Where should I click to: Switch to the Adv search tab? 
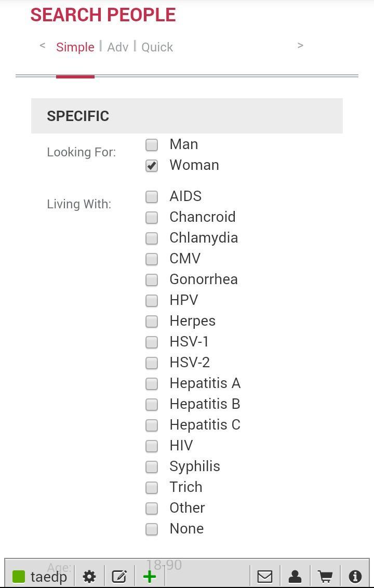(x=118, y=47)
